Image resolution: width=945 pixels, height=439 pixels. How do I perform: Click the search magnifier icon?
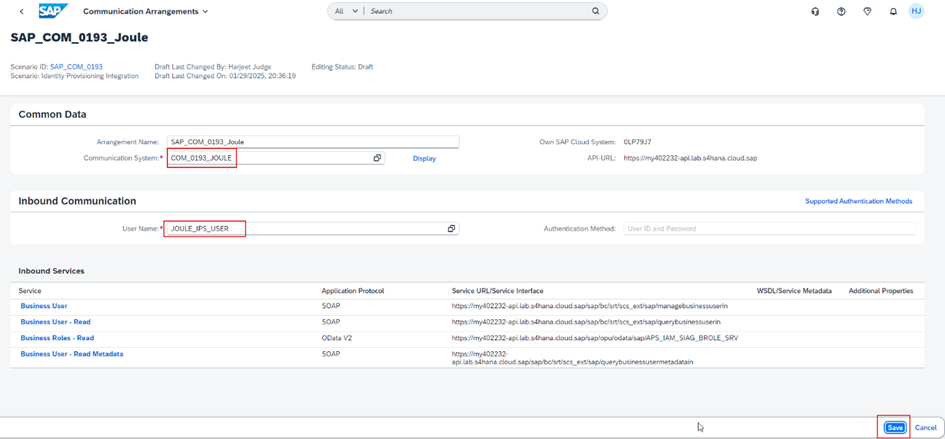tap(596, 12)
